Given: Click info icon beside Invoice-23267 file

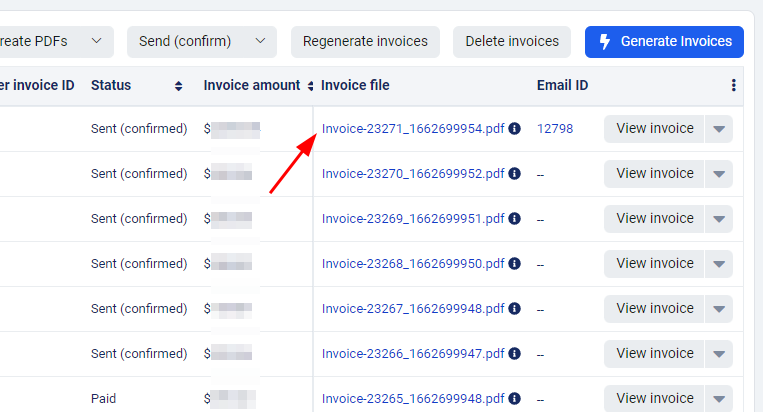Looking at the screenshot, I should 515,309.
